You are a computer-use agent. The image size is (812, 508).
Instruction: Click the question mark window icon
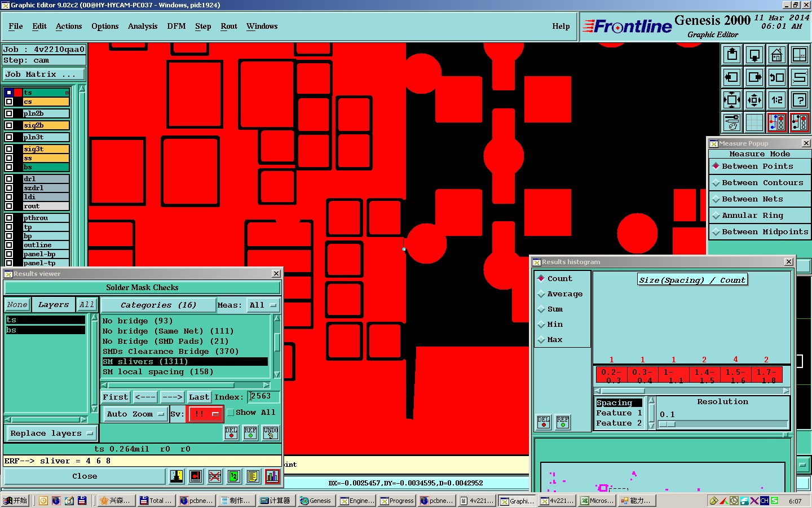tap(800, 100)
